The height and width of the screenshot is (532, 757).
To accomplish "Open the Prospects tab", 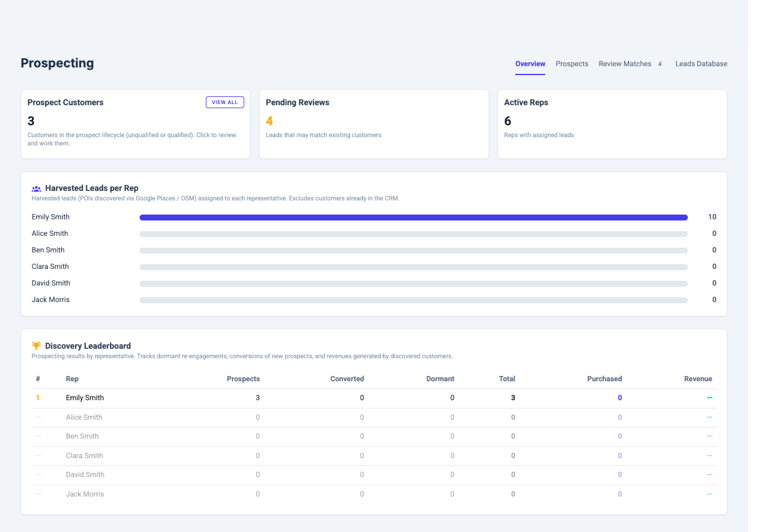I will 572,64.
